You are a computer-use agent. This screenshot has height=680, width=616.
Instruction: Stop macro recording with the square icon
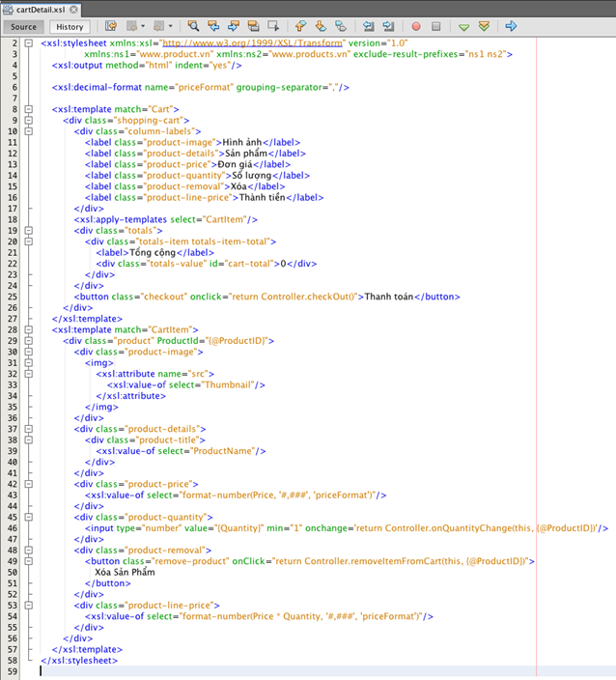point(436,26)
